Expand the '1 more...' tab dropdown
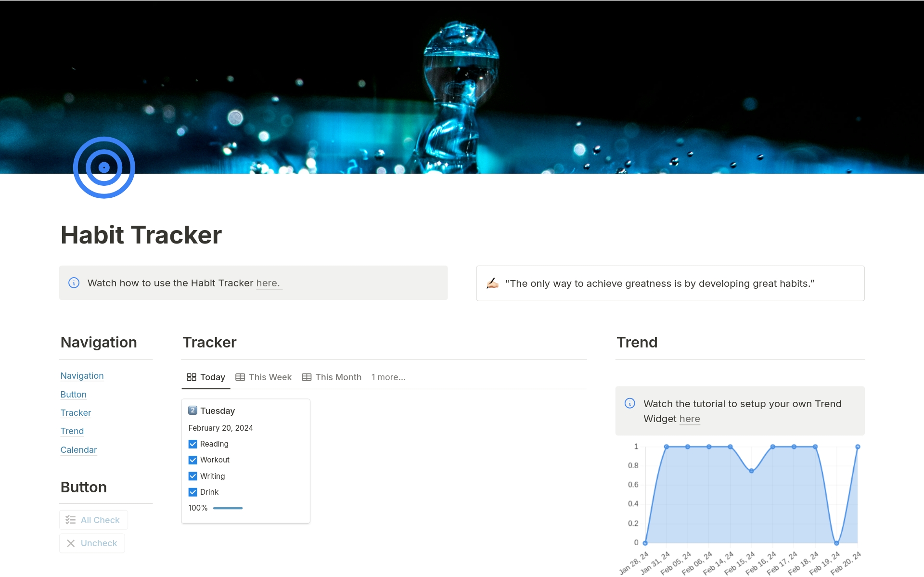The image size is (924, 577). click(389, 377)
